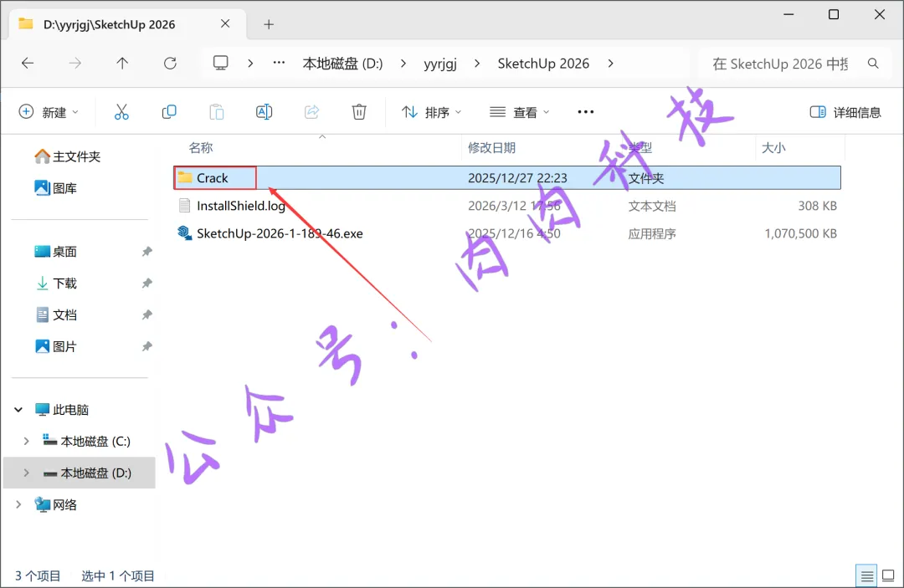Go back to the previous folder
904x588 pixels.
(x=28, y=64)
